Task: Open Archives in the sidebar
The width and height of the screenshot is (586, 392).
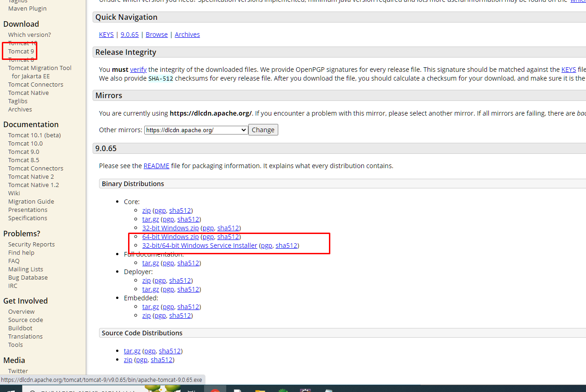Action: (x=20, y=109)
